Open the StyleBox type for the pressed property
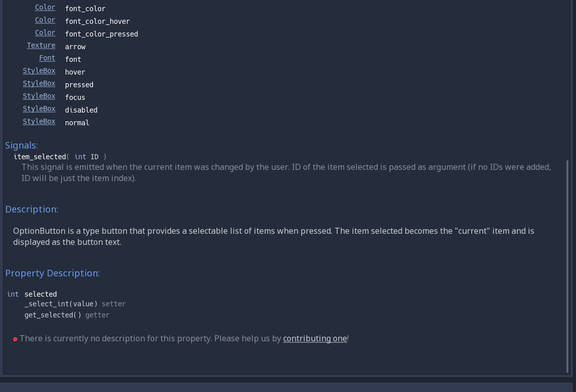The width and height of the screenshot is (576, 392). click(39, 83)
